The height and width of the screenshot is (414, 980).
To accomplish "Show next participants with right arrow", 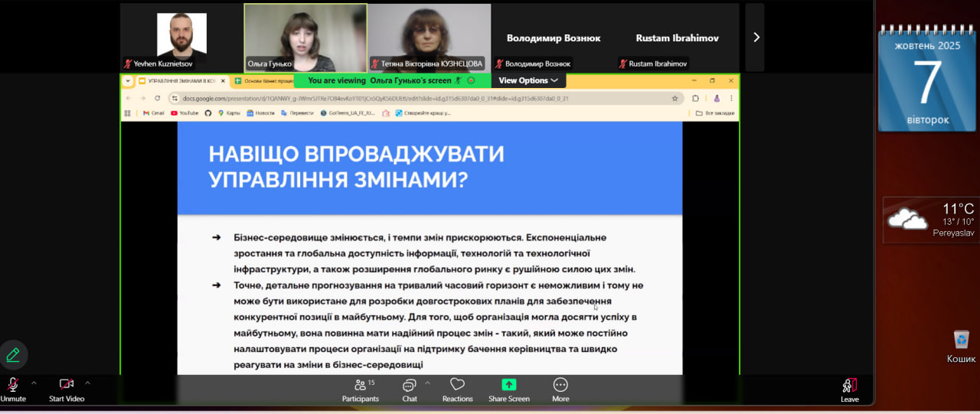I will (756, 37).
